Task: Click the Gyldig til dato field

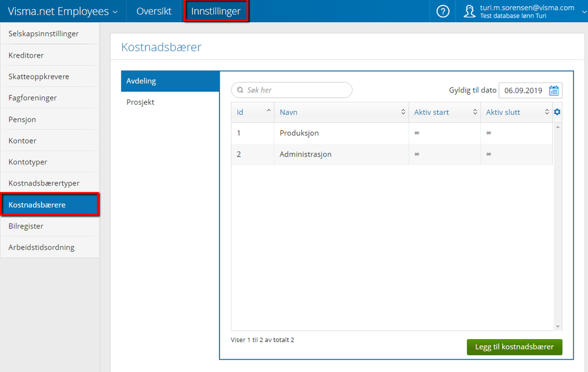Action: click(530, 91)
